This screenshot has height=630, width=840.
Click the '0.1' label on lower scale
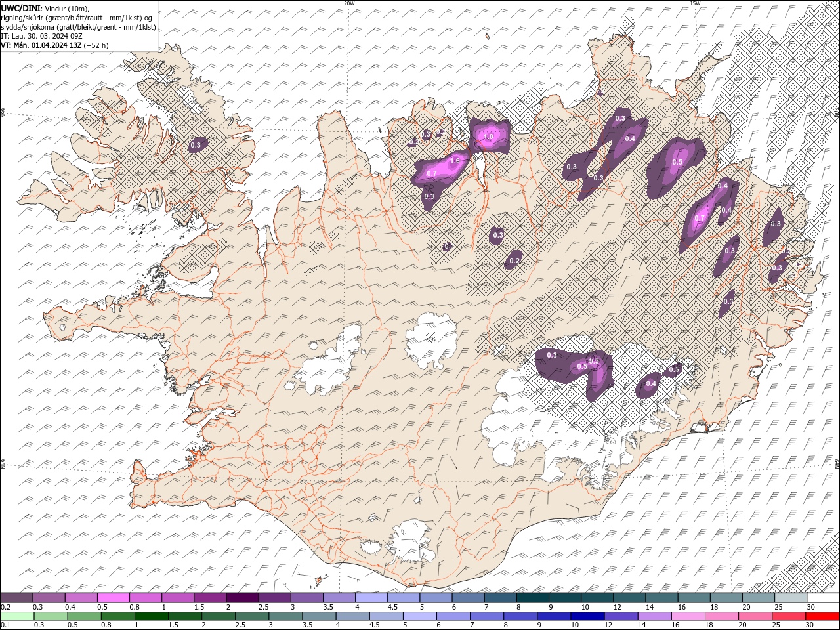6,625
